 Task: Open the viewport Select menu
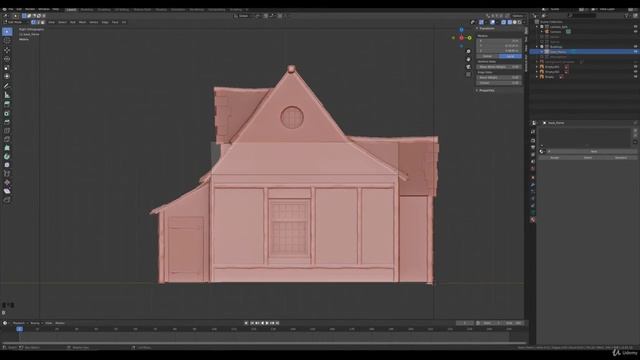(62, 22)
